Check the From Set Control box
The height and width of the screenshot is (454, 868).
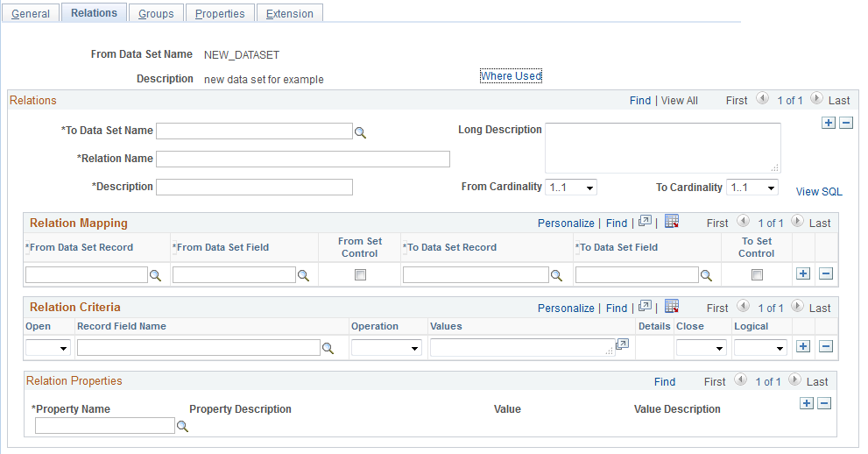[360, 274]
